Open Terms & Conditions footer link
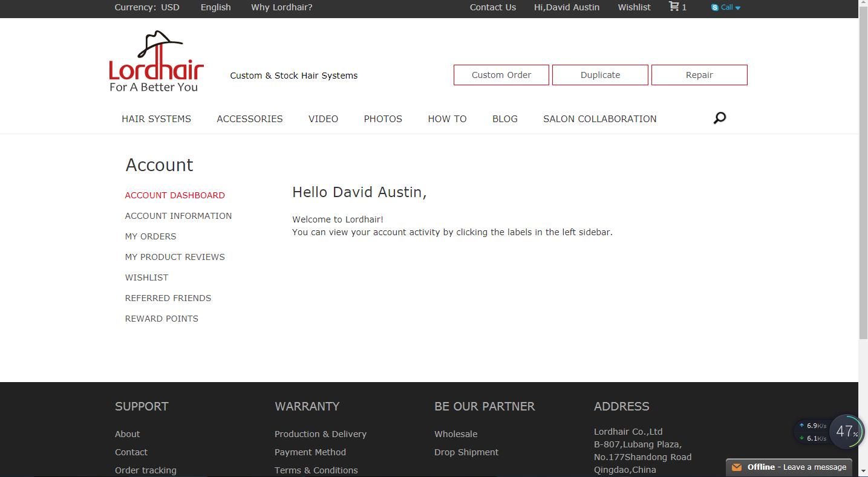Screen dimensions: 868x477 click(316, 470)
